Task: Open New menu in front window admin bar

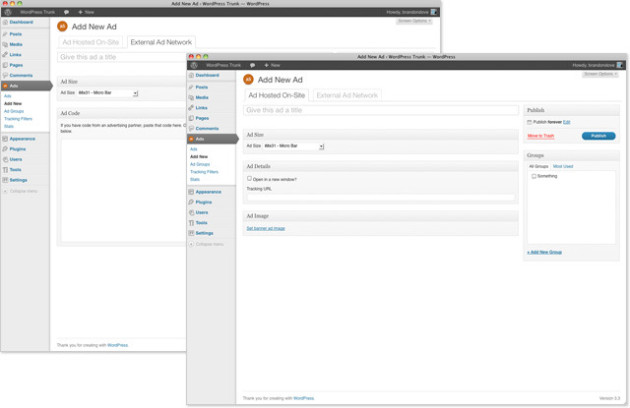Action: [x=272, y=65]
